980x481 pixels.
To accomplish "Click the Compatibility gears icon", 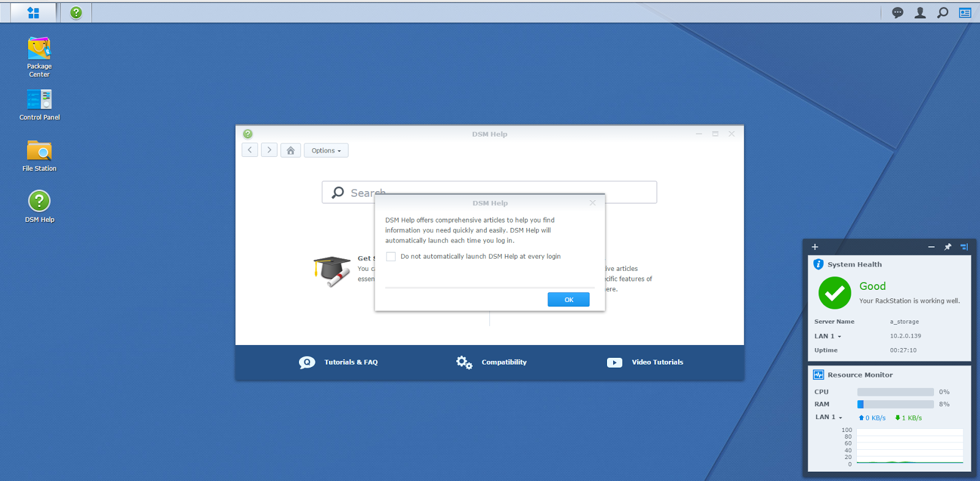I will pos(464,362).
